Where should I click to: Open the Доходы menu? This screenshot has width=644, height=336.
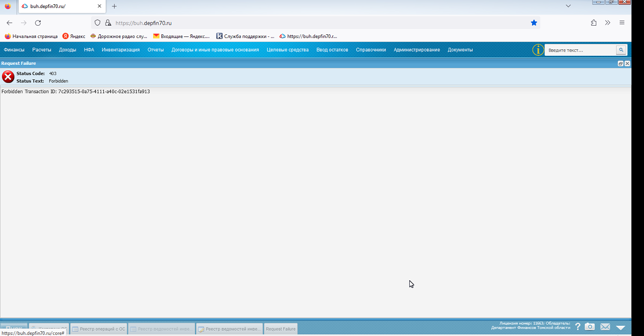click(68, 50)
